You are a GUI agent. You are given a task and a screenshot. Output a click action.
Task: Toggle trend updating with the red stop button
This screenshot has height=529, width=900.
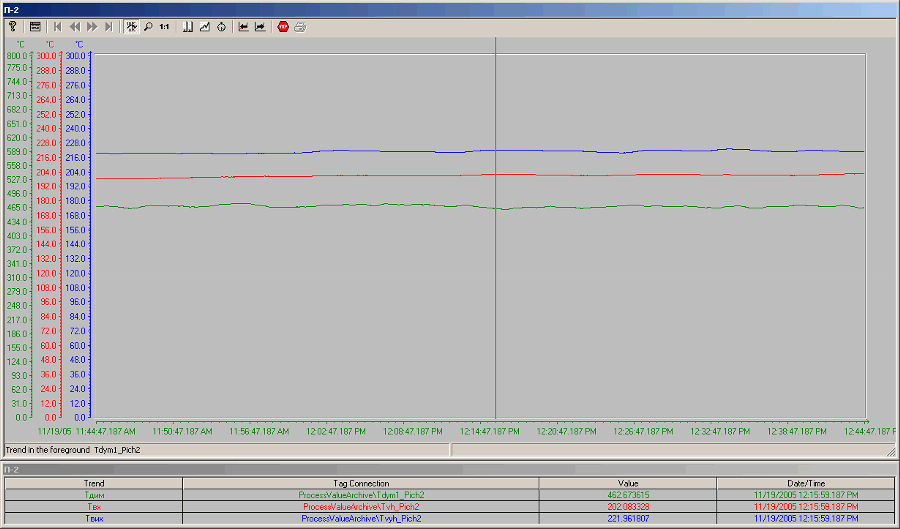coord(283,27)
